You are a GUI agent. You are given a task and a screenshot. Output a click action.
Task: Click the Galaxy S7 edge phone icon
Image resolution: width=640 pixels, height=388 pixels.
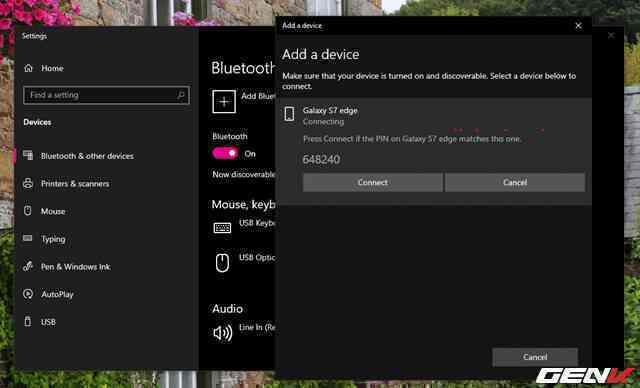point(289,114)
